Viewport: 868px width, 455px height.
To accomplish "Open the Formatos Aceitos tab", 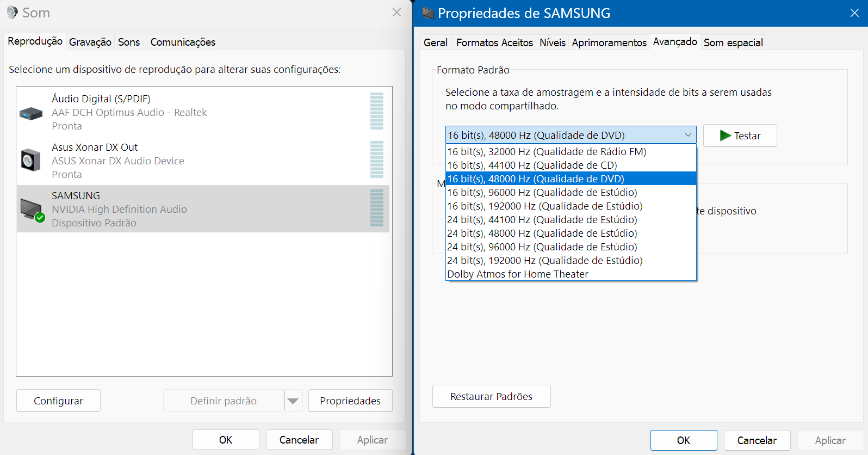I will pyautogui.click(x=494, y=42).
